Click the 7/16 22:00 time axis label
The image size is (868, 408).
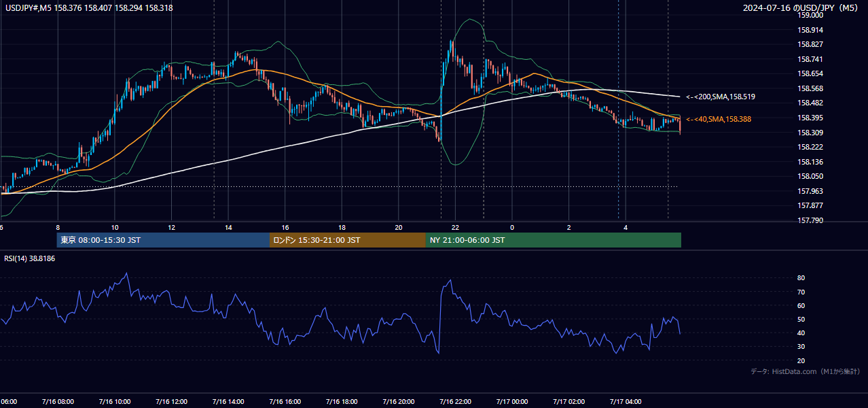click(x=456, y=402)
